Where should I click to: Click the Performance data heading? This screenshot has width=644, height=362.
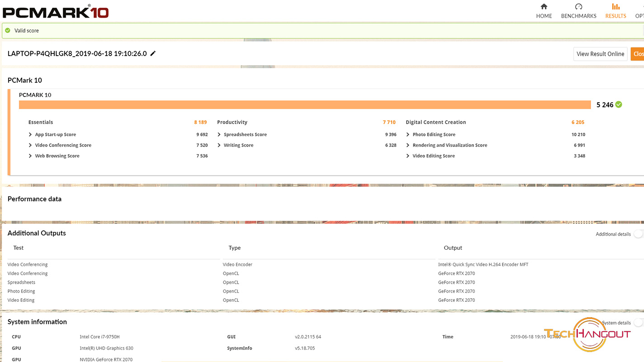34,199
